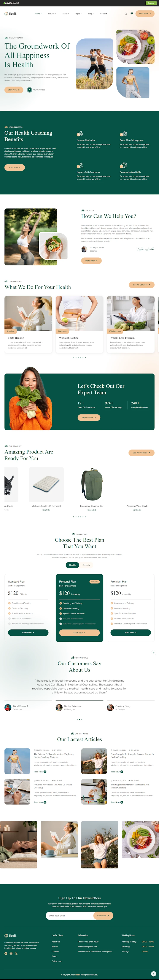Select last carousel dot under services

85,358
